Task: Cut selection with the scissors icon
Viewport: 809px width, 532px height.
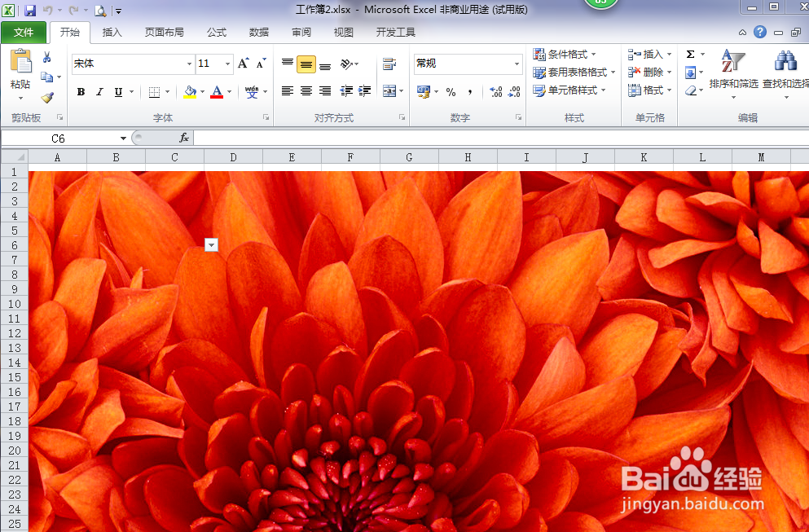Action: point(47,57)
